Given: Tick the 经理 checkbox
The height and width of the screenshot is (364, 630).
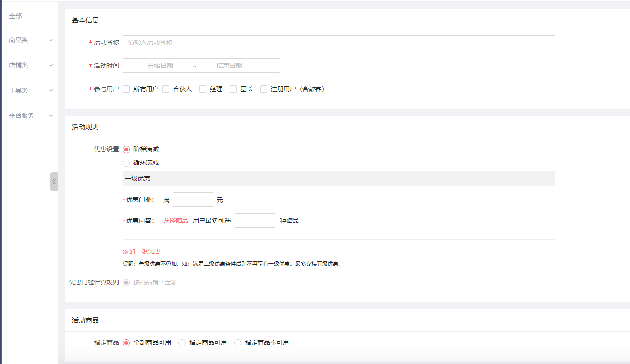Looking at the screenshot, I should coord(203,89).
